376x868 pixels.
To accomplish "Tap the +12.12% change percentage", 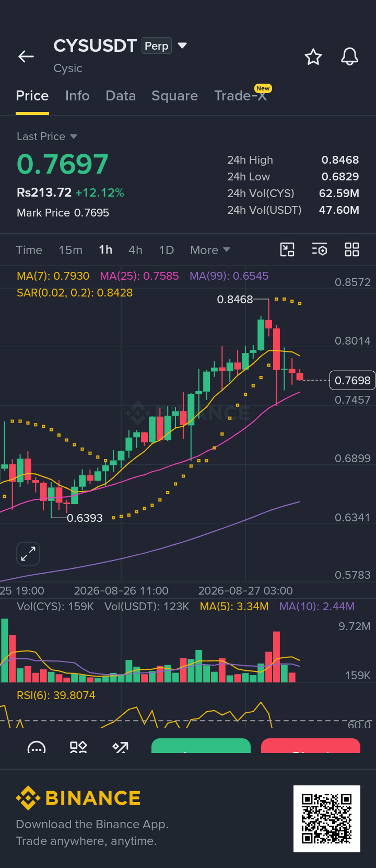I will pos(100,193).
